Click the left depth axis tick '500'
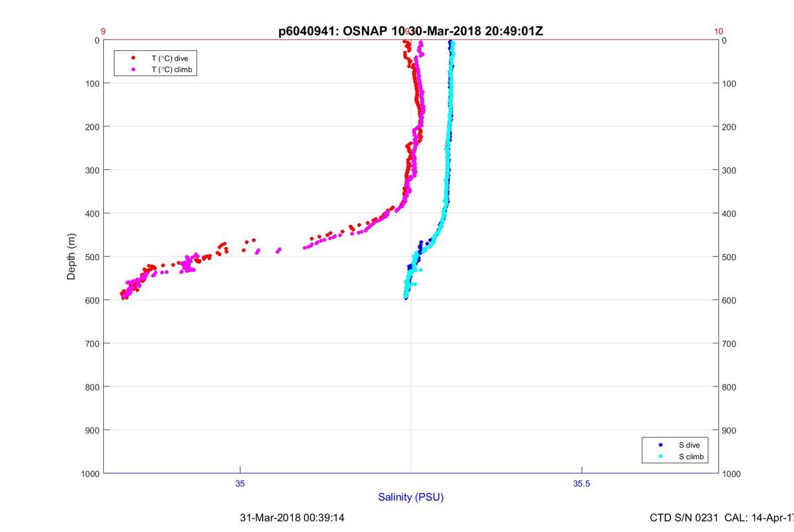 coord(92,257)
